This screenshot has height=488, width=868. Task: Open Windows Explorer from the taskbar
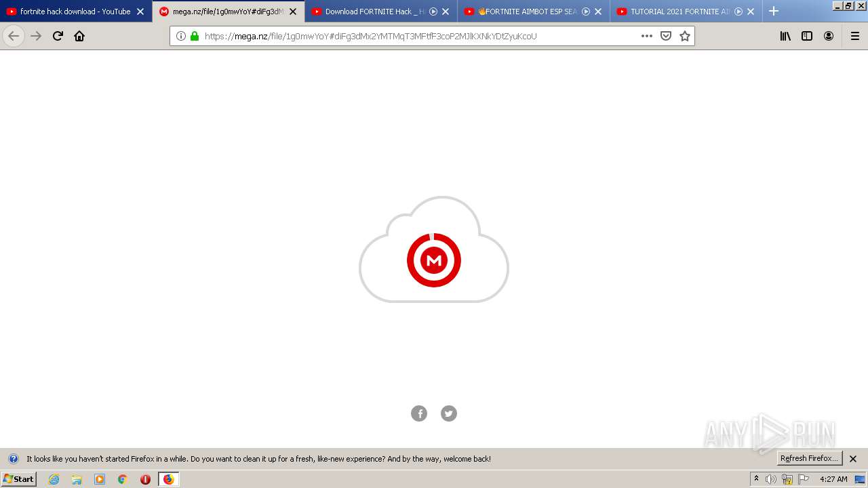[x=77, y=479]
